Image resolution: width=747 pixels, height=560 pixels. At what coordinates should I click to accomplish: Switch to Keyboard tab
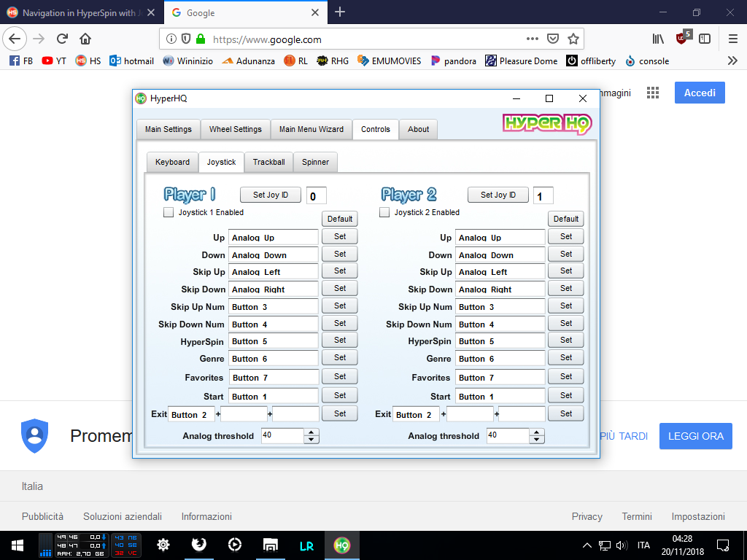click(x=172, y=162)
